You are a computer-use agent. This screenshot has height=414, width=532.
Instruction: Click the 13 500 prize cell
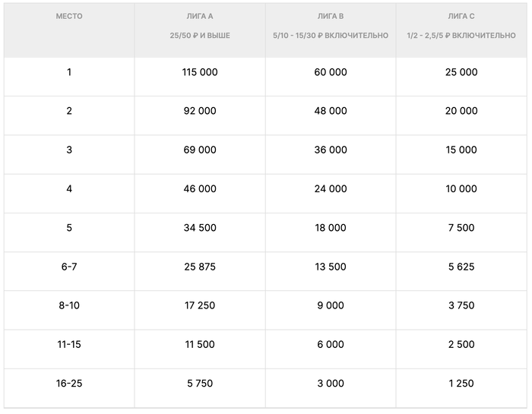[331, 267]
